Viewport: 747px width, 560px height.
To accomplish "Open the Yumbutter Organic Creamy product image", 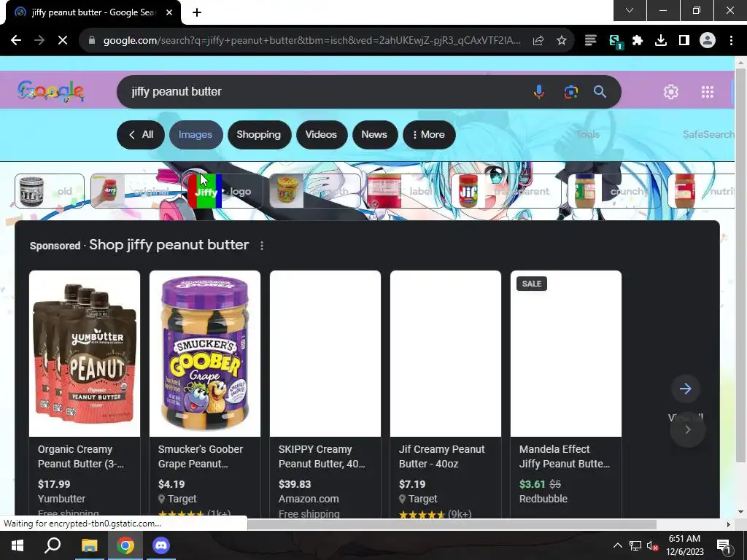I will click(x=85, y=354).
